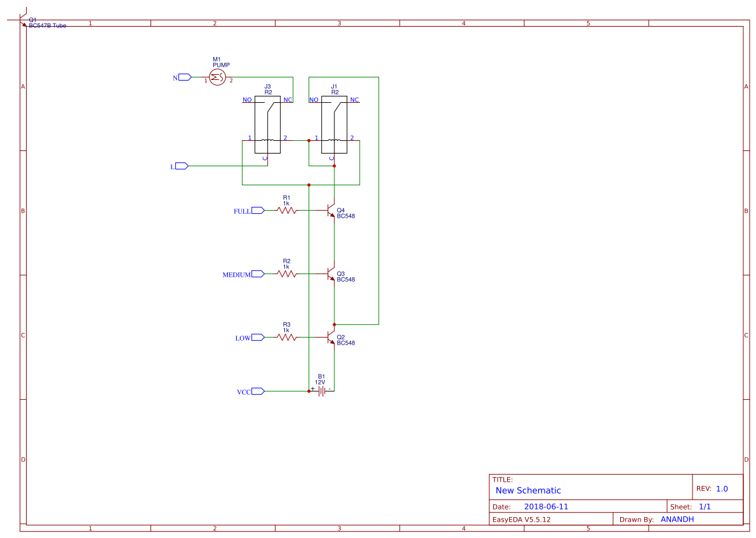756x538 pixels.
Task: Select the B1 12V battery symbol
Action: tap(322, 391)
